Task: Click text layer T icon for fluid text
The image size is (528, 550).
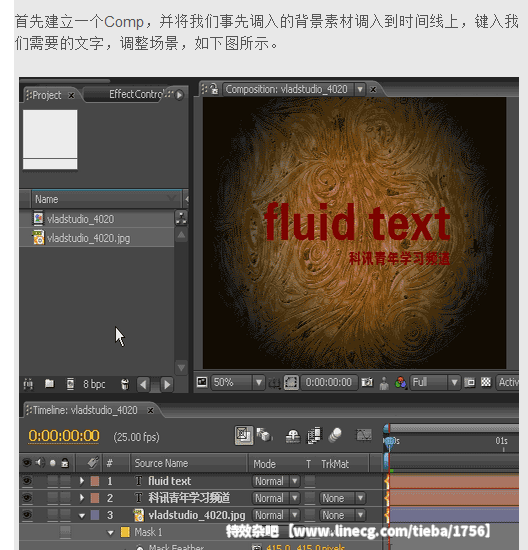Action: pos(139,481)
